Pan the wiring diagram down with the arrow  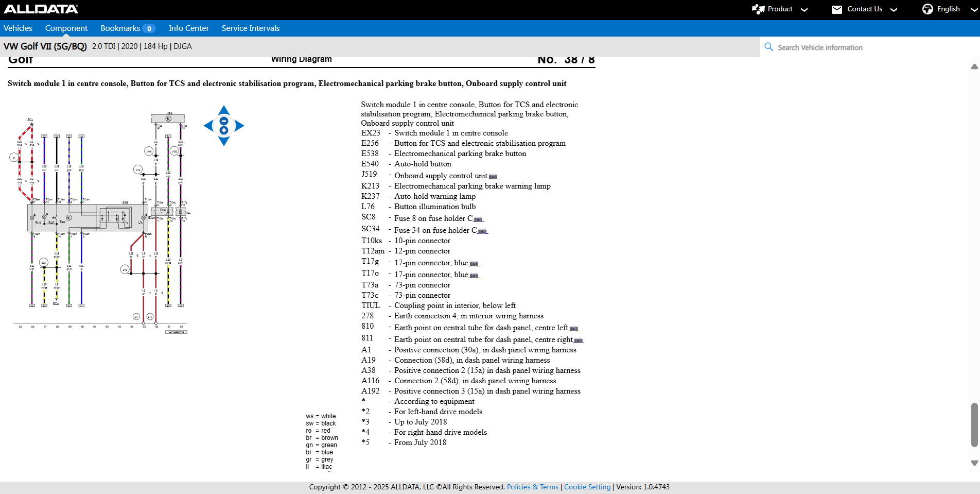[x=223, y=142]
